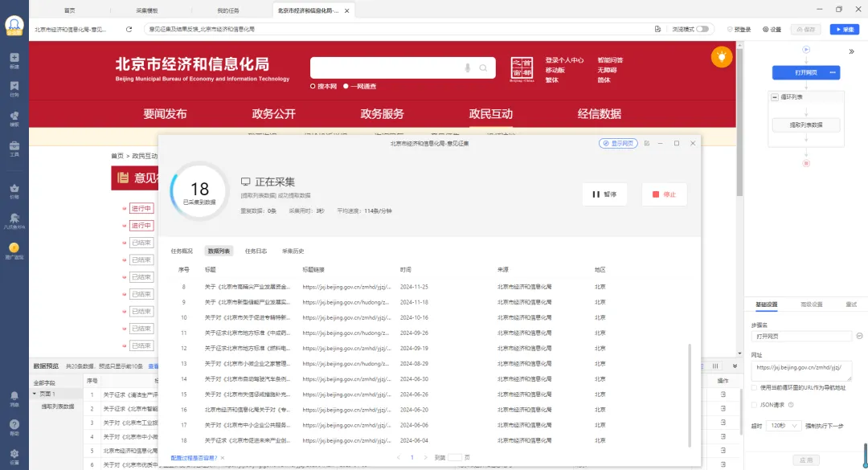Open the 任务日志 tab in dialog
The width and height of the screenshot is (868, 470).
[x=256, y=251]
